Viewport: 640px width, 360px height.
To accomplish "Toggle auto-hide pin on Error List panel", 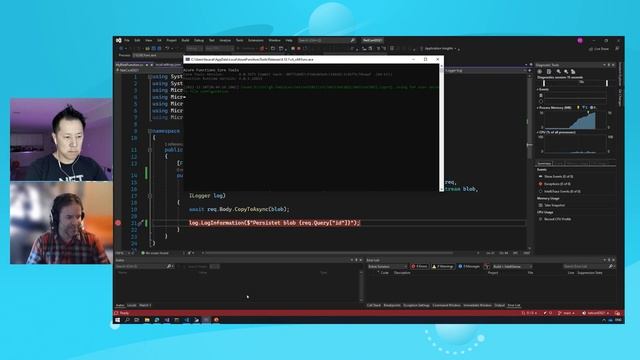I will tap(609, 260).
